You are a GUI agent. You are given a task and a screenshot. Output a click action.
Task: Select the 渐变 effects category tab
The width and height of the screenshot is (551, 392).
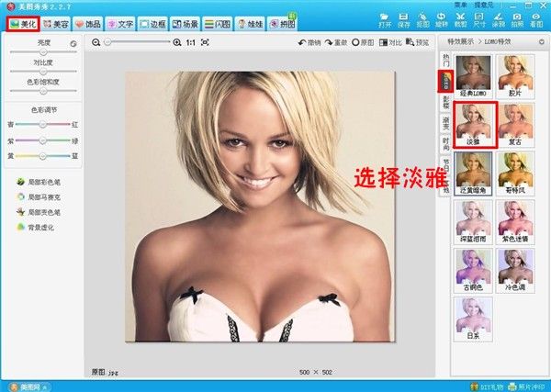(x=445, y=123)
